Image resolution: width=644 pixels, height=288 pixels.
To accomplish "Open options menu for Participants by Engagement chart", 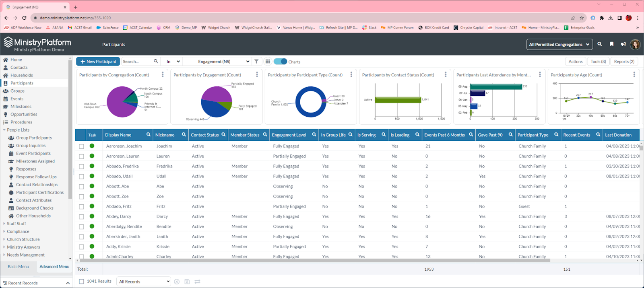I will click(257, 74).
